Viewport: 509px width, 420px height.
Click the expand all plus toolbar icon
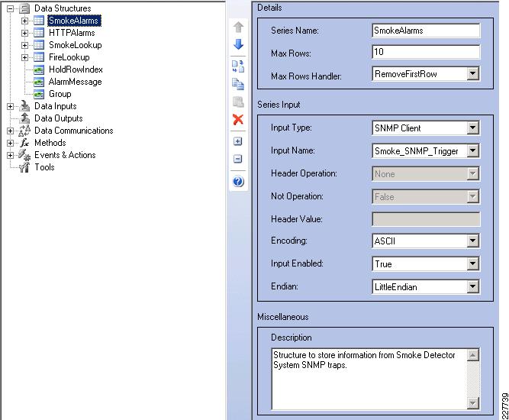(x=238, y=141)
